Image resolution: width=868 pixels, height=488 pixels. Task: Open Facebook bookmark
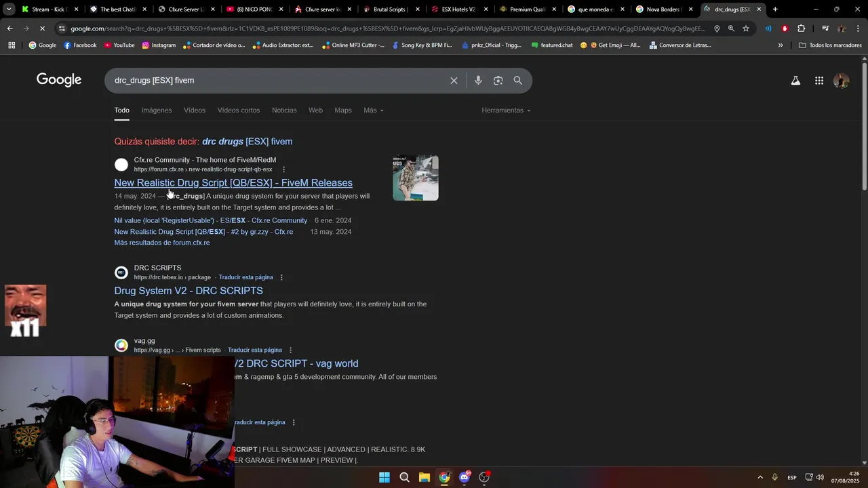[x=80, y=45]
